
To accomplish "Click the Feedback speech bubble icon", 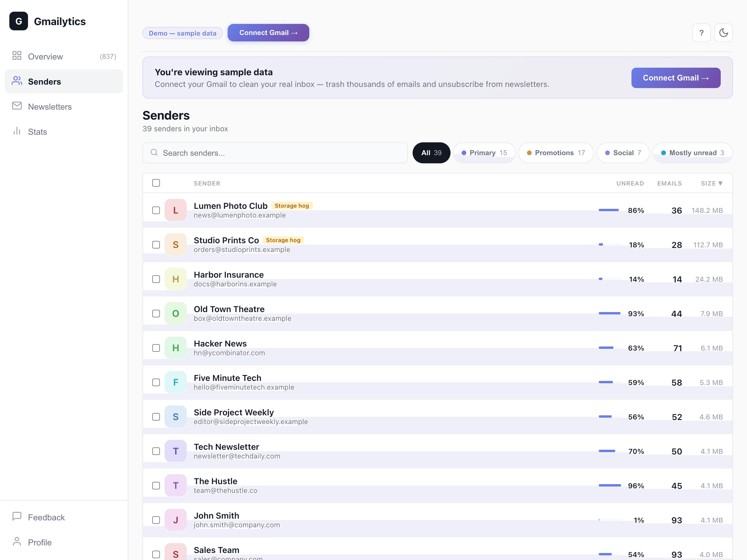I will tap(17, 517).
